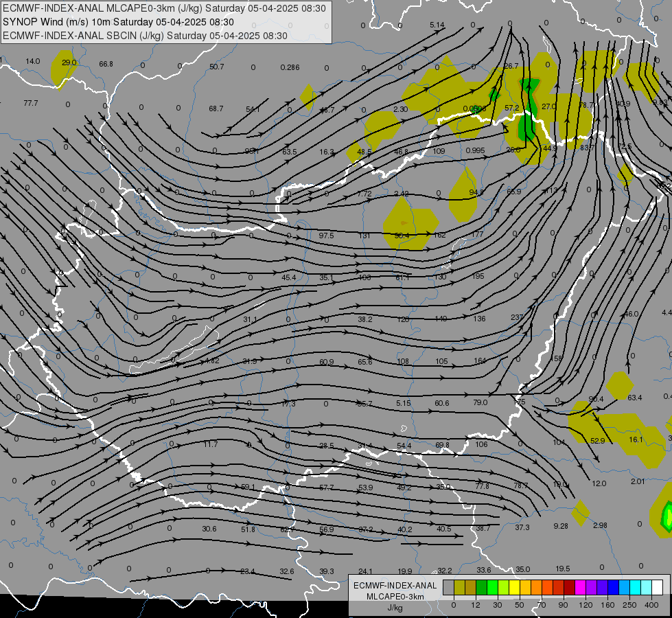This screenshot has height=618, width=672.
Task: Click the map value 14.0
Action: click(32, 61)
